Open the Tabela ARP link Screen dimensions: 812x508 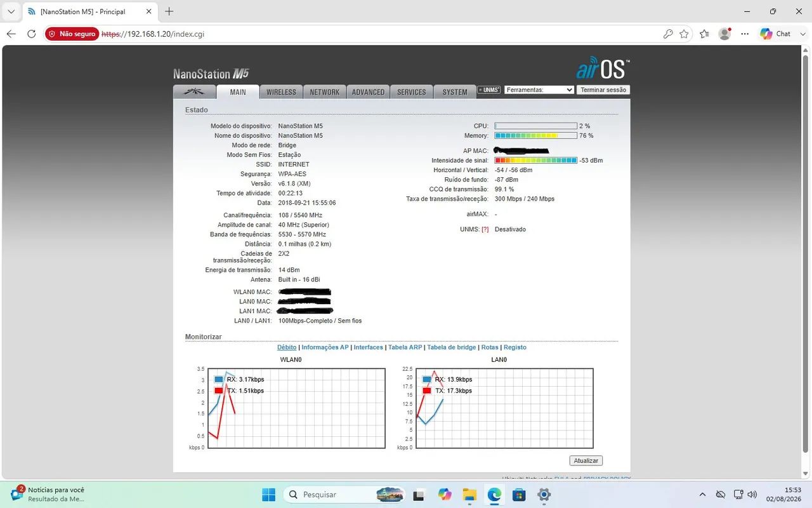click(x=405, y=347)
